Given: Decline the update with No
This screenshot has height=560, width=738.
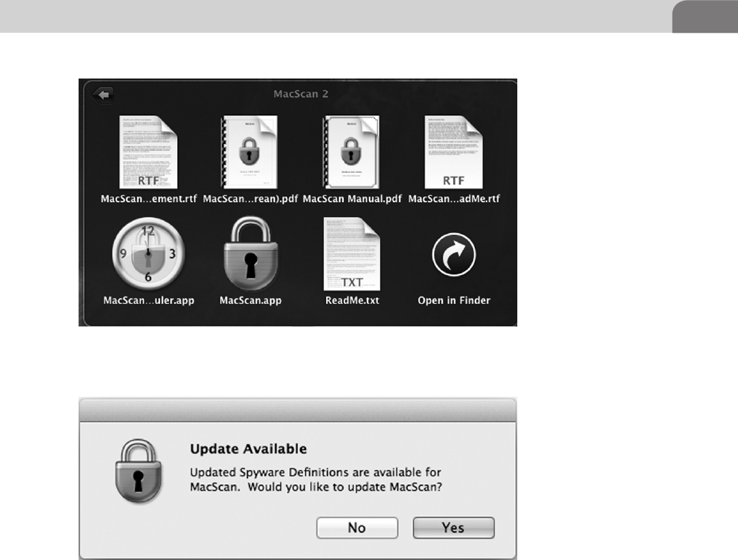Looking at the screenshot, I should click(x=357, y=527).
